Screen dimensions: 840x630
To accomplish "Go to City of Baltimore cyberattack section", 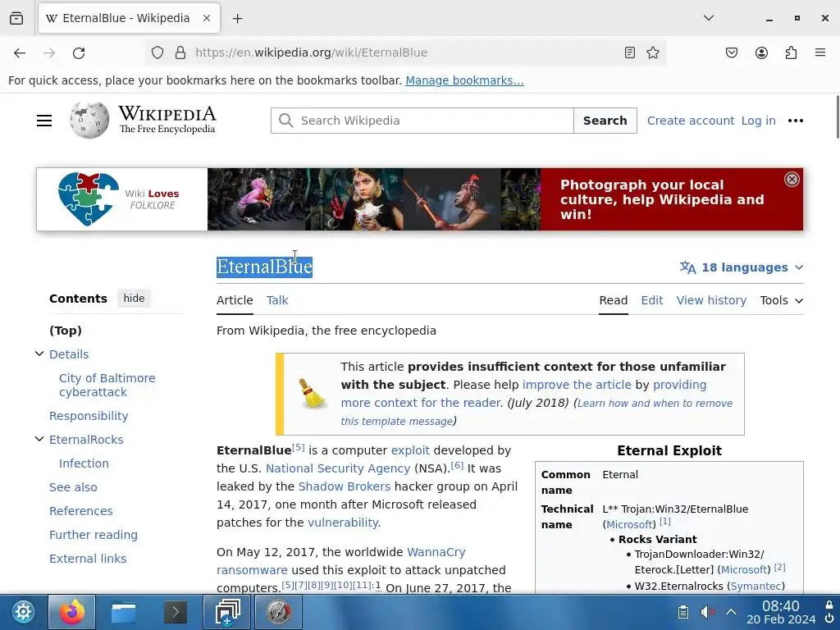I will point(107,386).
